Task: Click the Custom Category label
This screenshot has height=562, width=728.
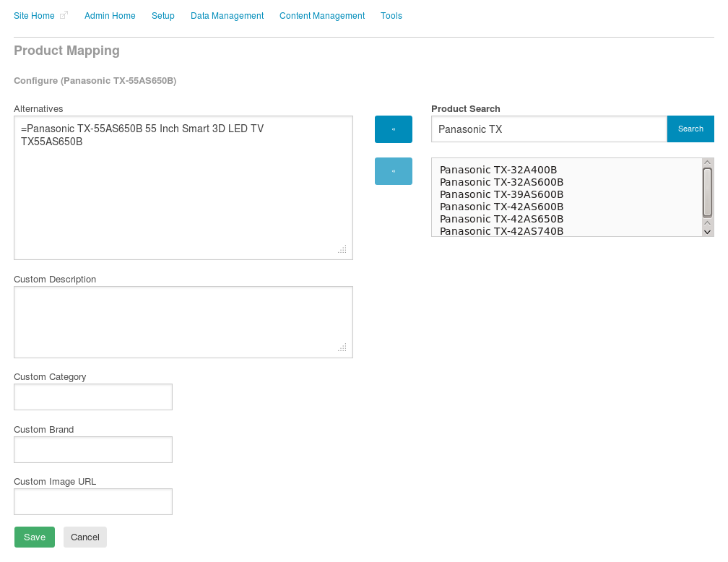Action: click(50, 376)
